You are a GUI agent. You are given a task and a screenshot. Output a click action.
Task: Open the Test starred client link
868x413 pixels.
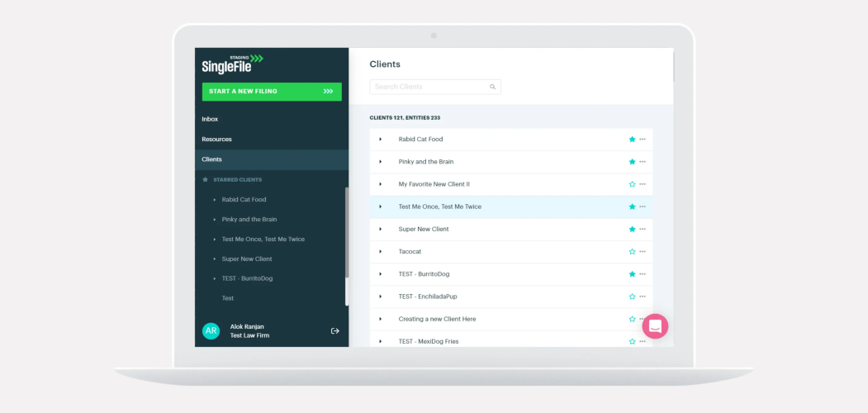227,298
